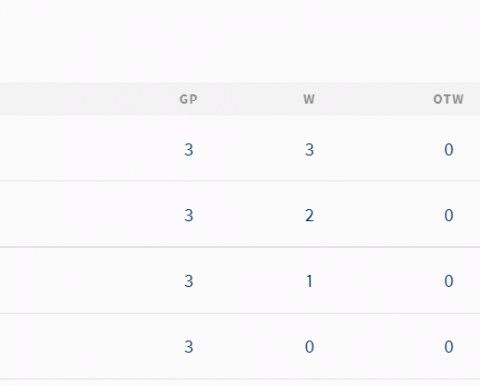Select fourth row wins value 0
Image resolution: width=480 pixels, height=385 pixels.
(x=309, y=347)
